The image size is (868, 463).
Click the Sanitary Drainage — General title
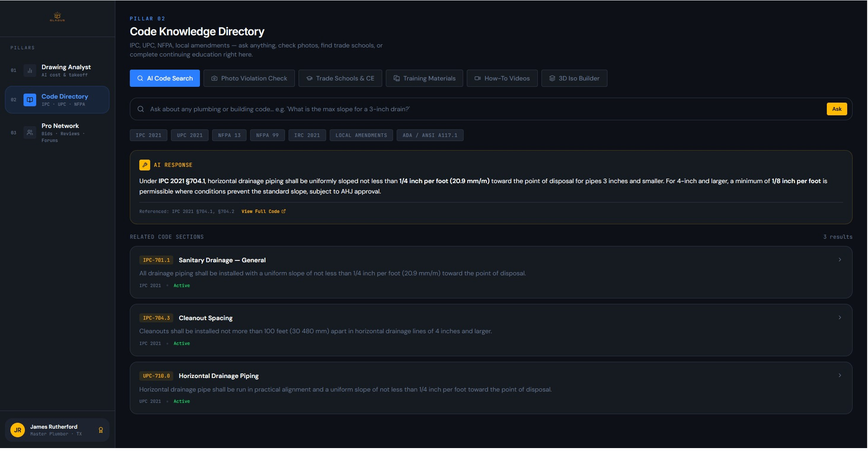pos(222,260)
